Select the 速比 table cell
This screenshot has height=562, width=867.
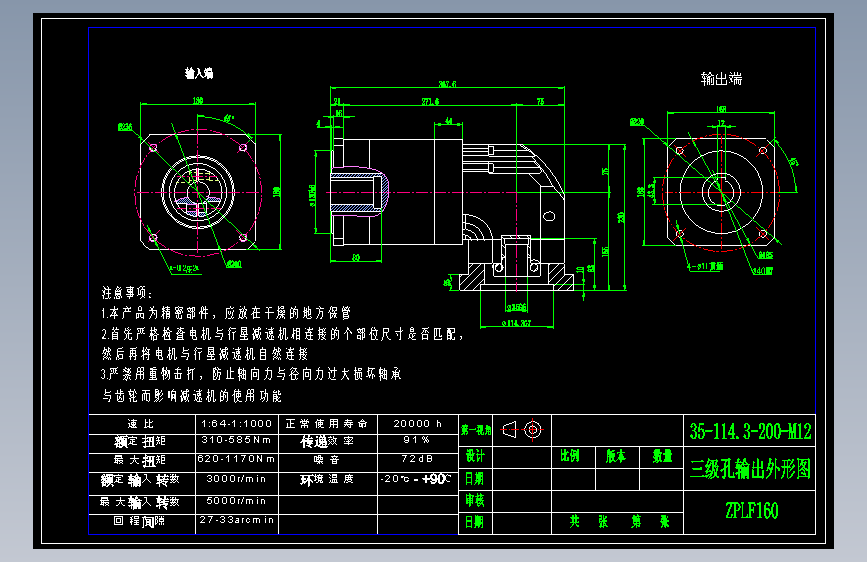(141, 424)
